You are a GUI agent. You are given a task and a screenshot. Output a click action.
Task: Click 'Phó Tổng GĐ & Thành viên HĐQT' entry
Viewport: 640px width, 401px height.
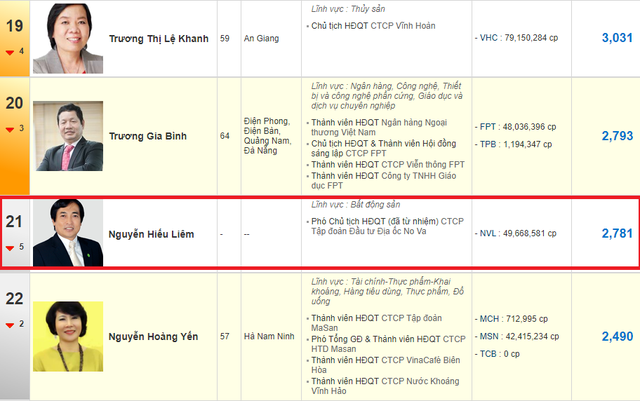pos(388,344)
